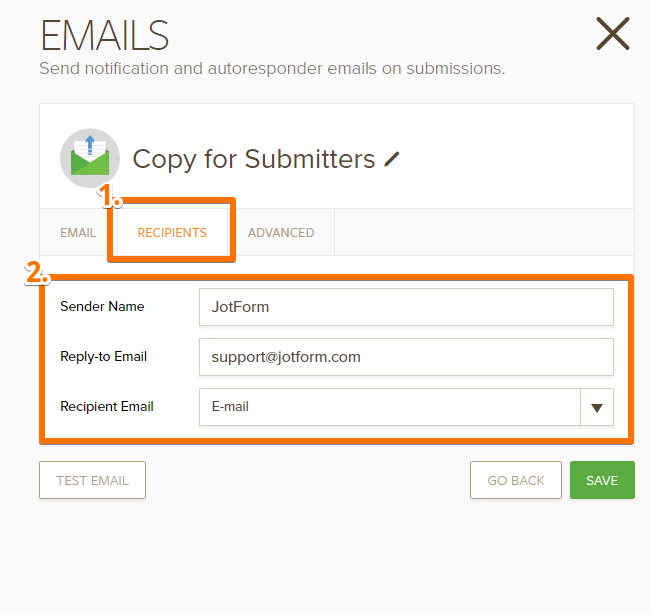Save the email settings with SAVE

[602, 480]
